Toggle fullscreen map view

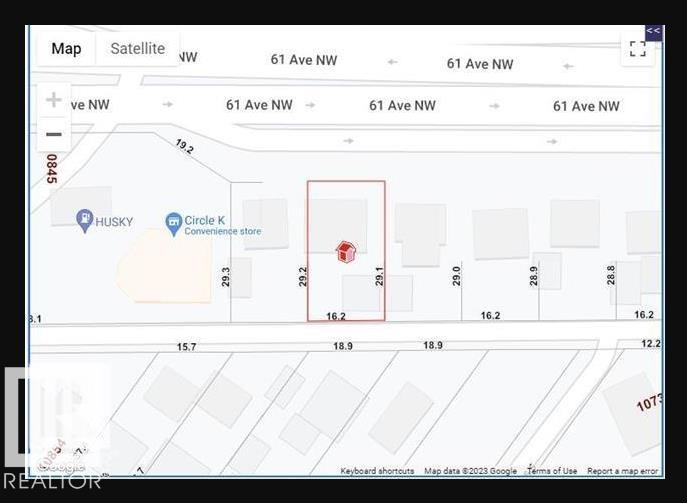(637, 48)
